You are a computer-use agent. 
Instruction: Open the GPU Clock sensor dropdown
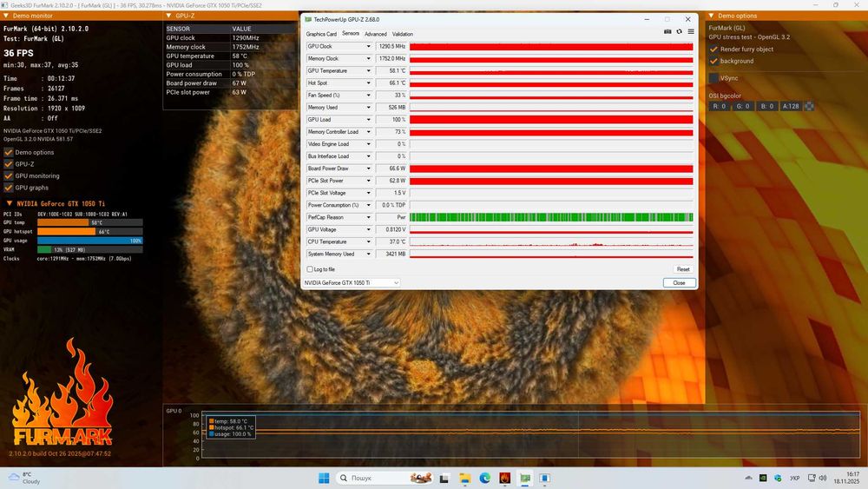pos(369,47)
